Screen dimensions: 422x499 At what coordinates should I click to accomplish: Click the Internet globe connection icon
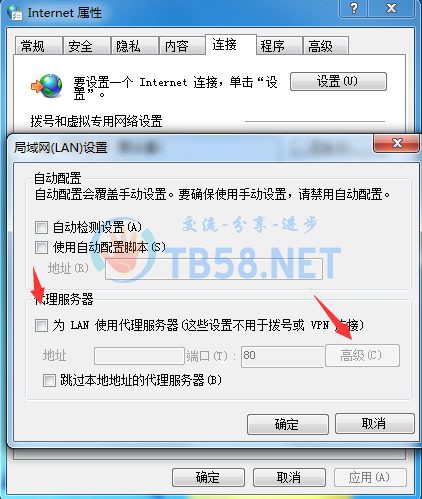47,86
